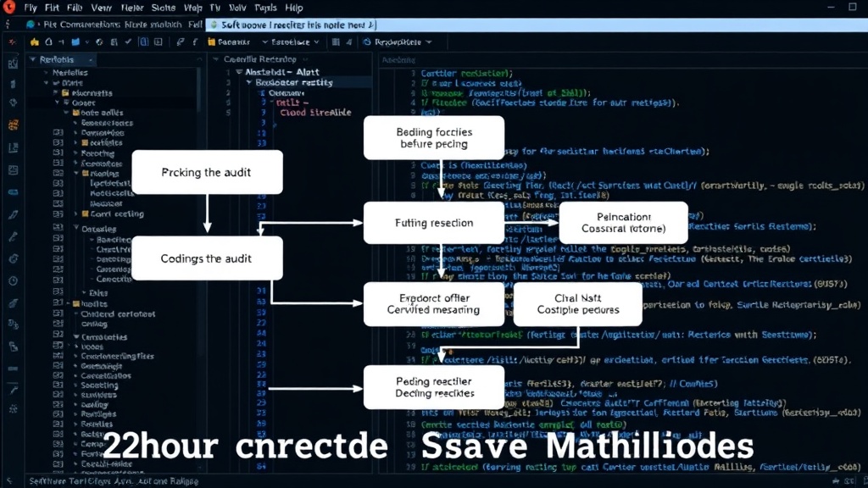Screen dimensions: 868x488
Task: Click the red icon atop left sidebar
Action: 12,42
